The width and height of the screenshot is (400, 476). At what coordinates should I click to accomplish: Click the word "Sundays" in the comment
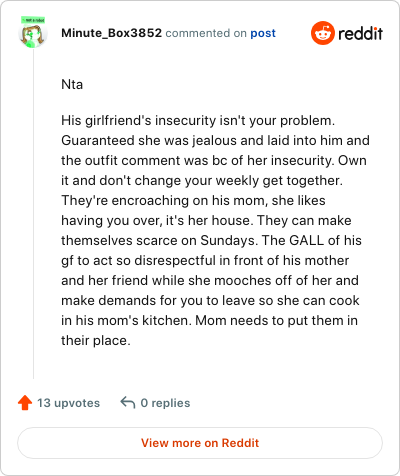229,241
